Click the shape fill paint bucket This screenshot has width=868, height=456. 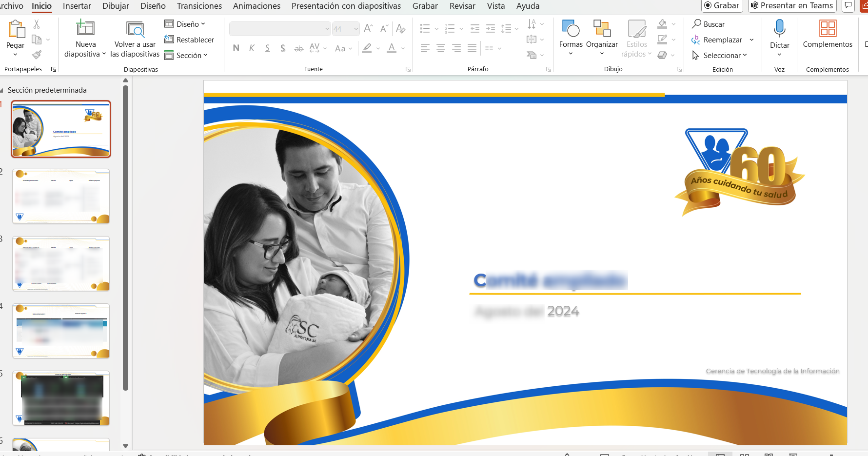tap(662, 23)
